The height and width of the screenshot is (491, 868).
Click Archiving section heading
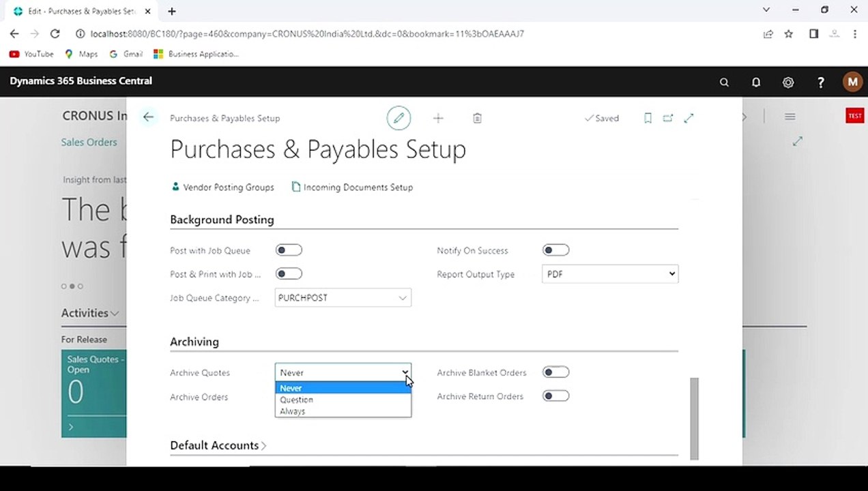pyautogui.click(x=194, y=342)
